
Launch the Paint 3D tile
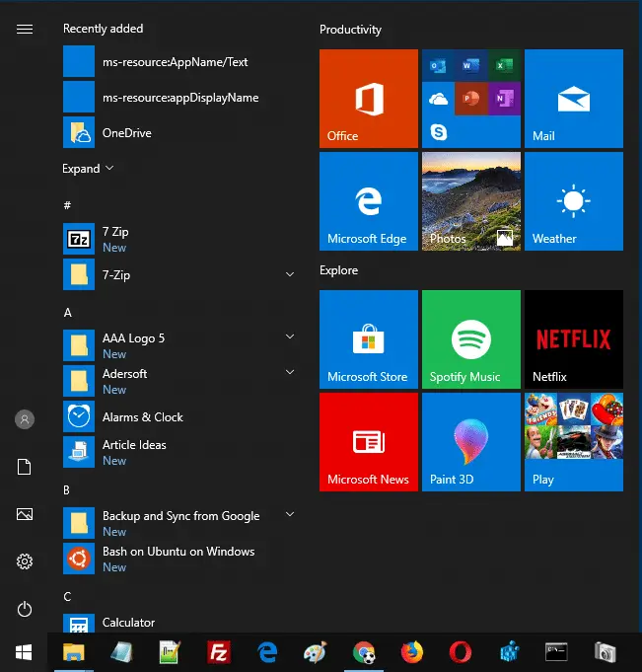[470, 442]
